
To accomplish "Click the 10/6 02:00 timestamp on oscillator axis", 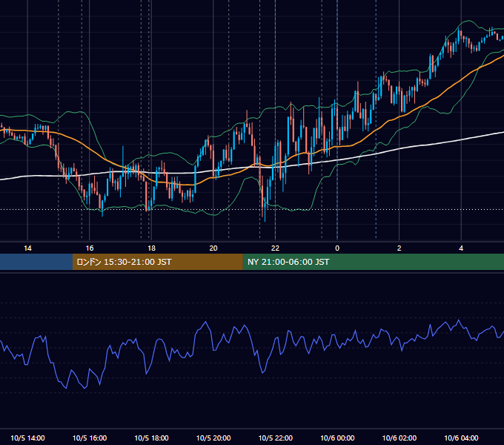I will [399, 438].
